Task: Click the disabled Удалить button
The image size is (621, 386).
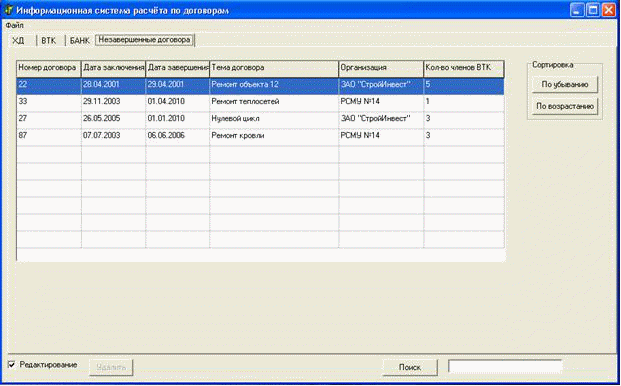Action: coord(111,367)
